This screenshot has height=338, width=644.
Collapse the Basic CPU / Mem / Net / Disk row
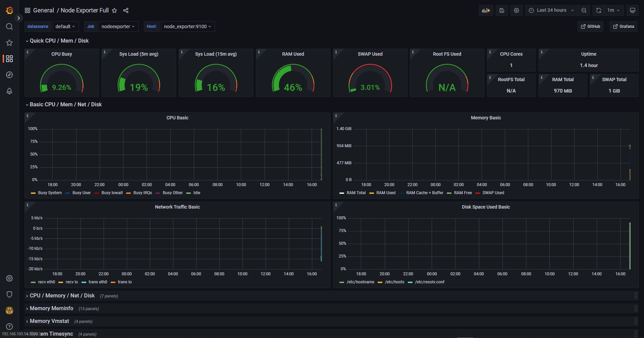click(x=64, y=104)
